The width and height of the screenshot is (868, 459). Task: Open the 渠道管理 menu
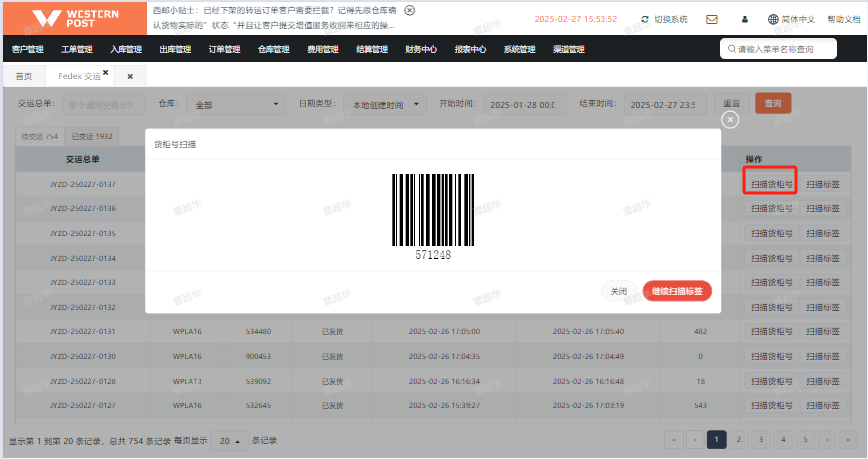[x=569, y=49]
